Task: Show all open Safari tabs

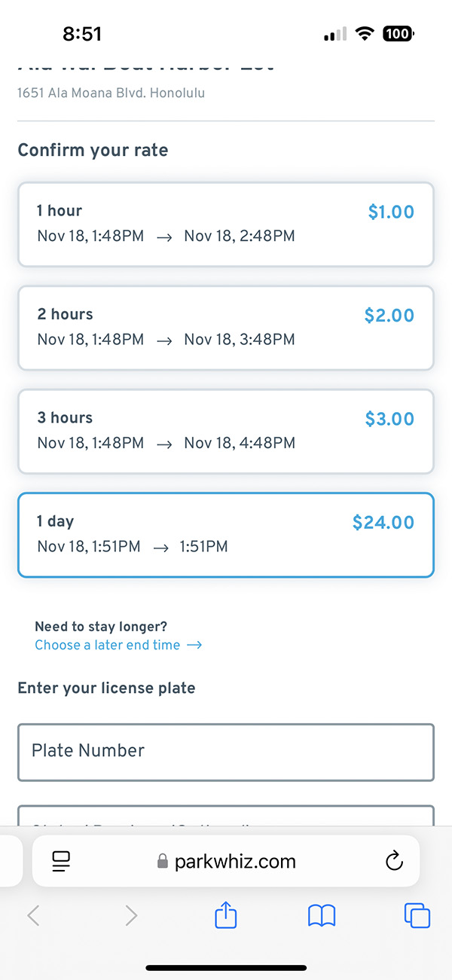Action: (417, 915)
